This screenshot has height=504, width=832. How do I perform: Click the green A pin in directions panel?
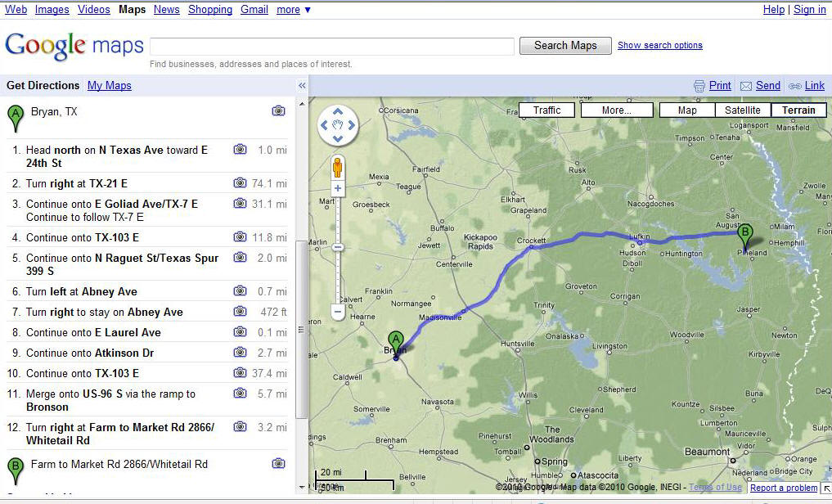tap(16, 119)
